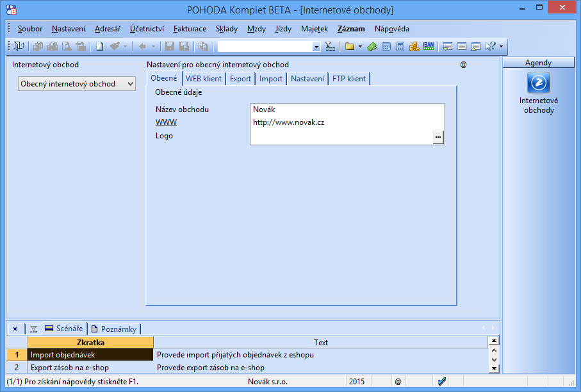Click the gold coins icon

tap(414, 46)
